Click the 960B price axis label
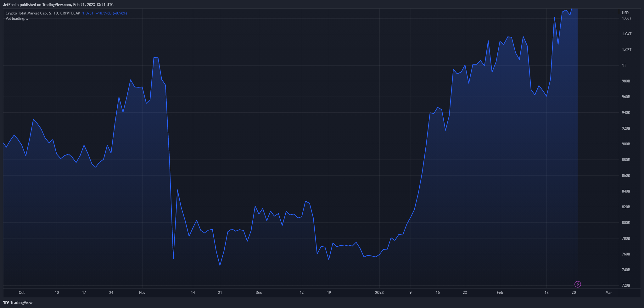The width and height of the screenshot is (644, 308). click(626, 97)
